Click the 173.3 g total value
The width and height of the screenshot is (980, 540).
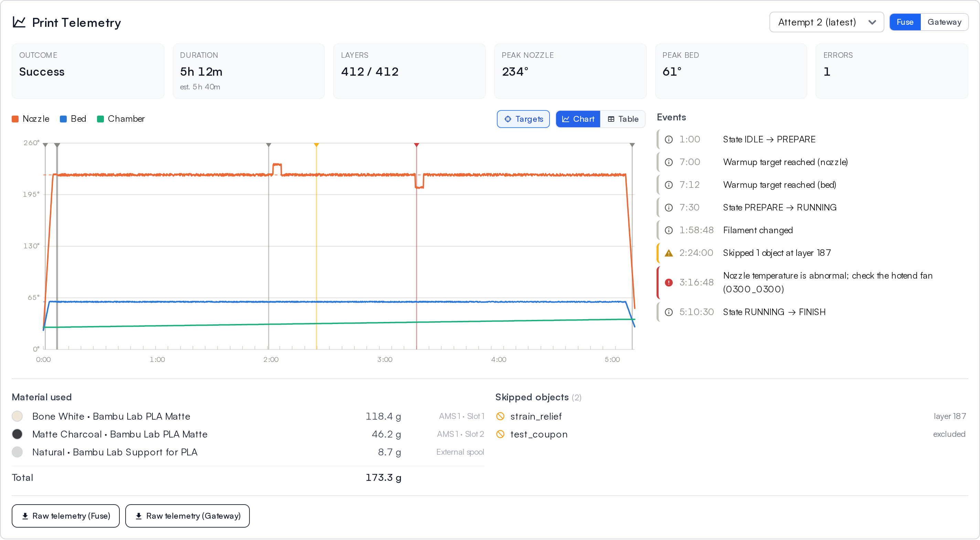click(383, 478)
